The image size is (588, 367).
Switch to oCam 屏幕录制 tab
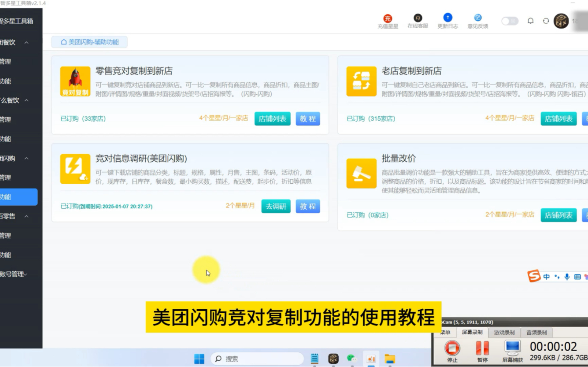pyautogui.click(x=472, y=332)
